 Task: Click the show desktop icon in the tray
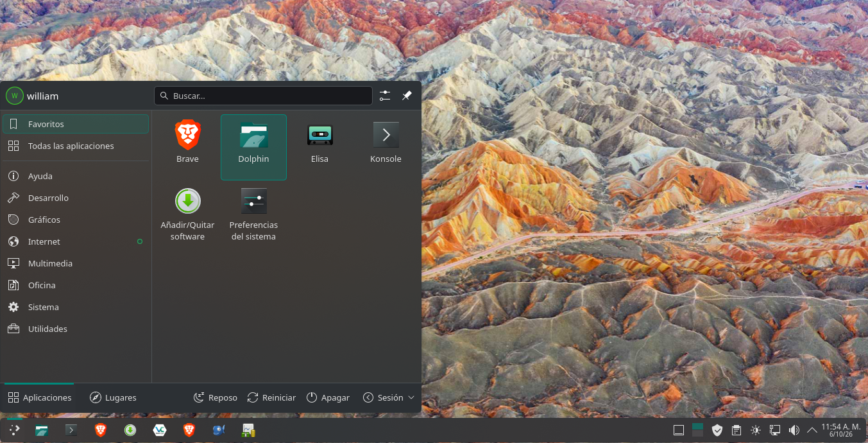pyautogui.click(x=679, y=430)
